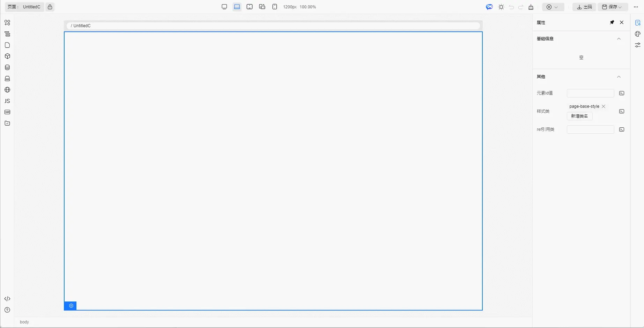Click the 100.00% zoom value
This screenshot has width=644, height=328.
click(308, 7)
